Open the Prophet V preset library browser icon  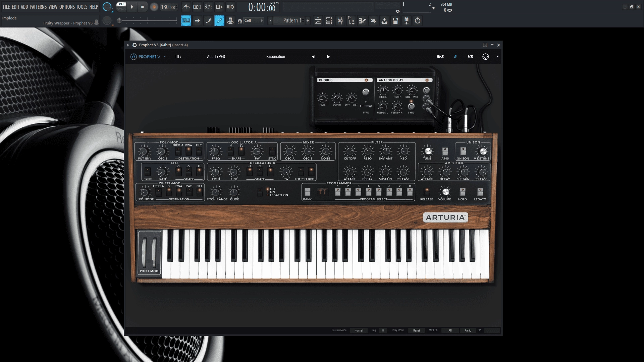[178, 57]
